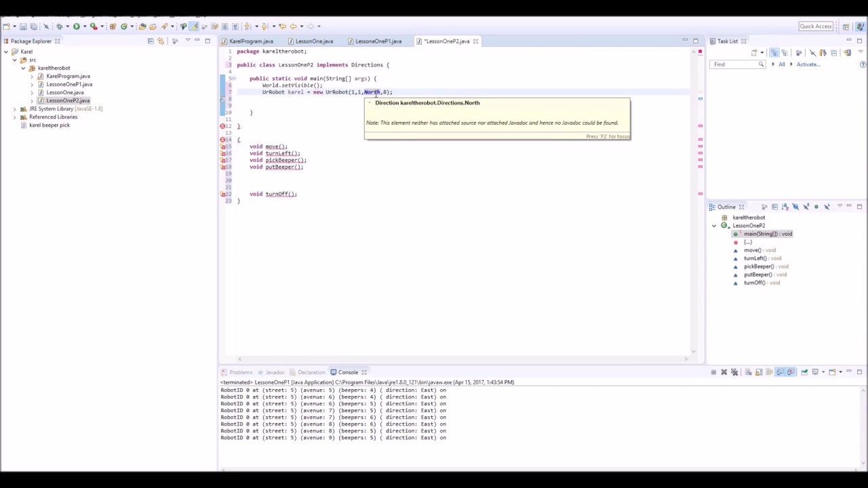Click the Open Type toolbar icon
This screenshot has width=868, height=488.
(142, 26)
